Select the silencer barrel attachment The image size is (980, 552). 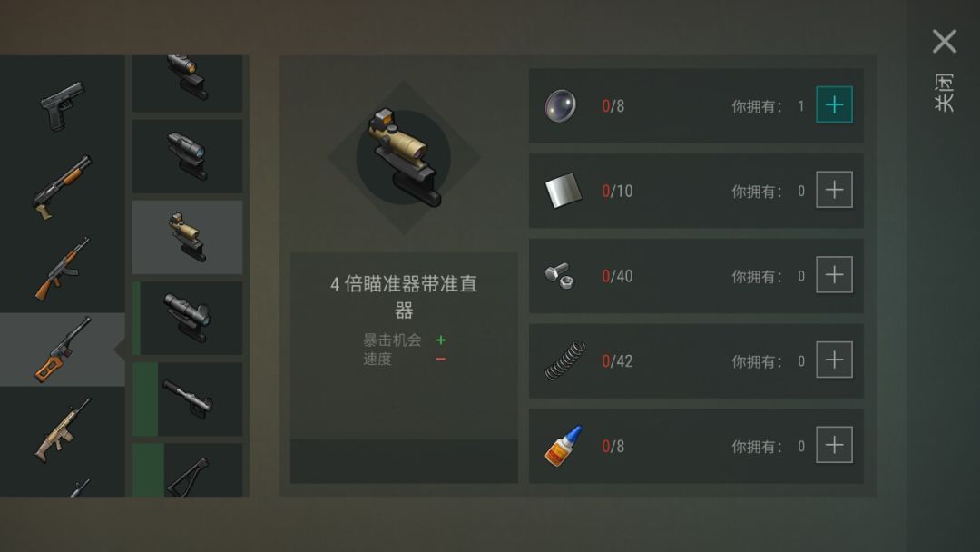click(188, 399)
